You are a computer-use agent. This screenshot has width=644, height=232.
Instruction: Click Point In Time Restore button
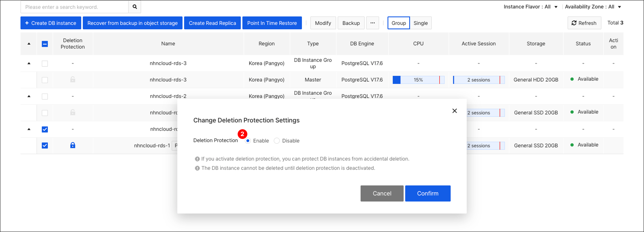[272, 23]
